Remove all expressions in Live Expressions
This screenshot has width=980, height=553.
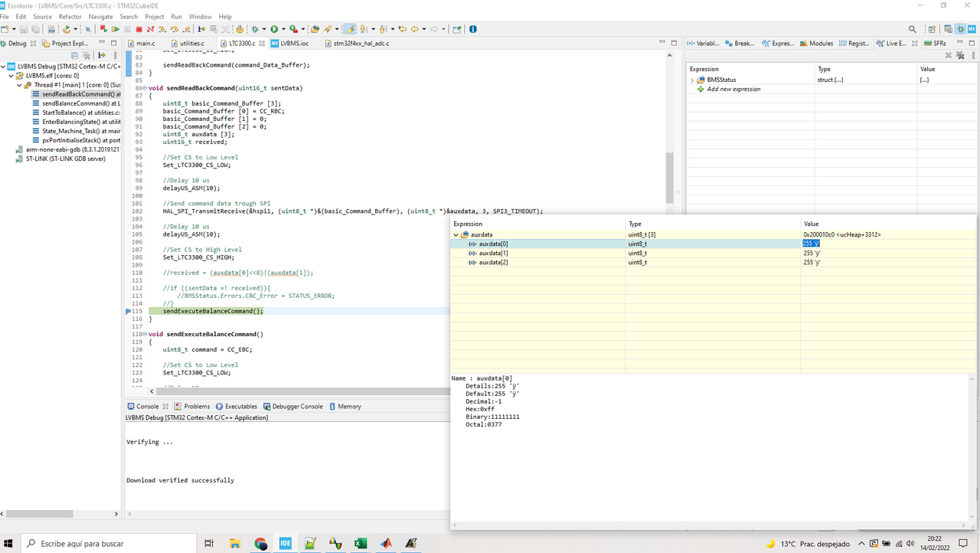point(961,55)
